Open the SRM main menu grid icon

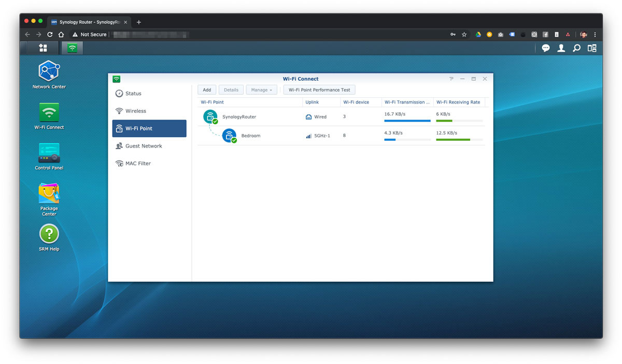point(43,48)
